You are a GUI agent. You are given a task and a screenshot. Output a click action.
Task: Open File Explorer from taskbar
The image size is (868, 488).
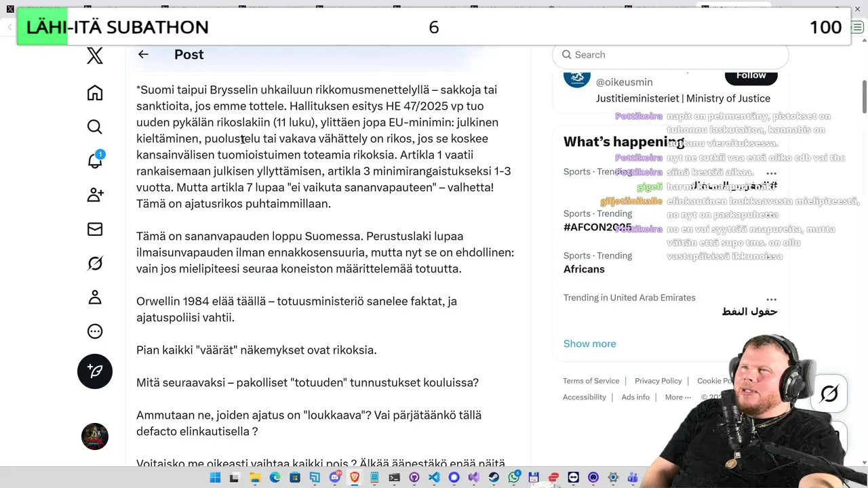(254, 478)
